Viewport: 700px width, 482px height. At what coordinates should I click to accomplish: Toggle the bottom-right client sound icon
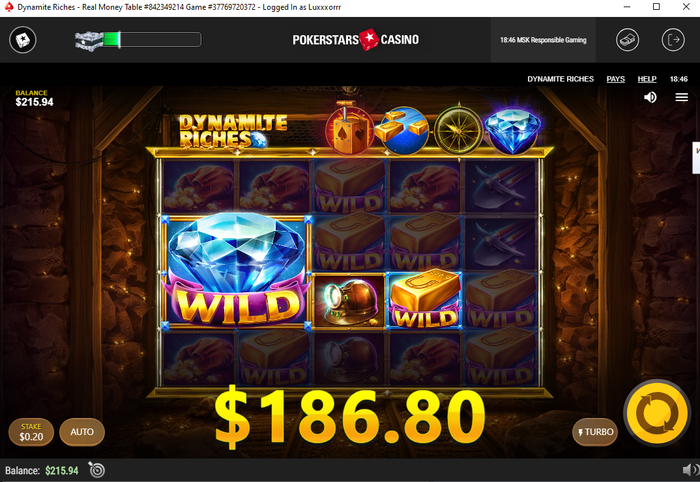click(691, 470)
